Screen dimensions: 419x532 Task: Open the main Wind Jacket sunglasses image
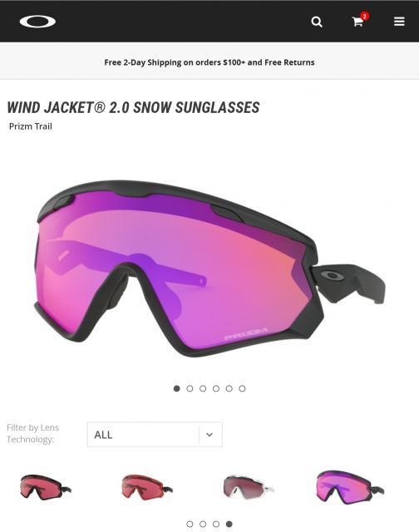(x=209, y=268)
